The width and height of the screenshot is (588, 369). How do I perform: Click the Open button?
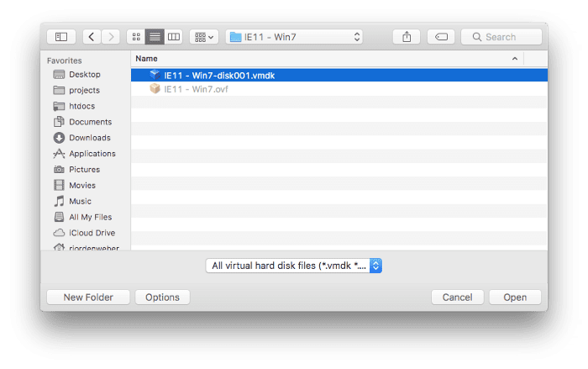(514, 298)
